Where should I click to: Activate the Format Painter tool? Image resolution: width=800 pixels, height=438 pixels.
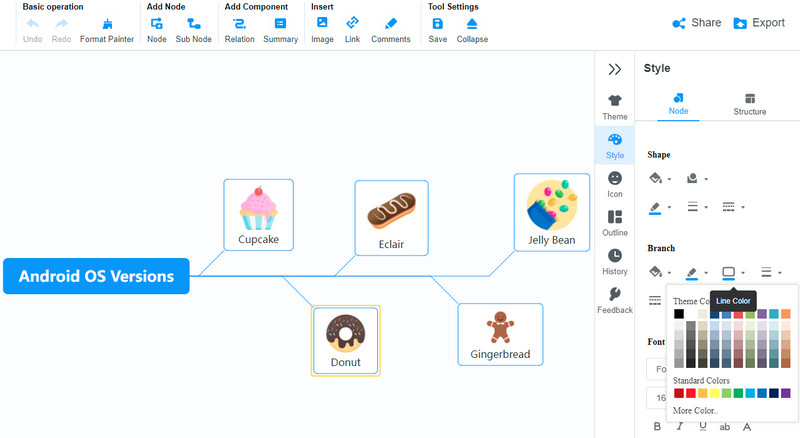point(107,23)
